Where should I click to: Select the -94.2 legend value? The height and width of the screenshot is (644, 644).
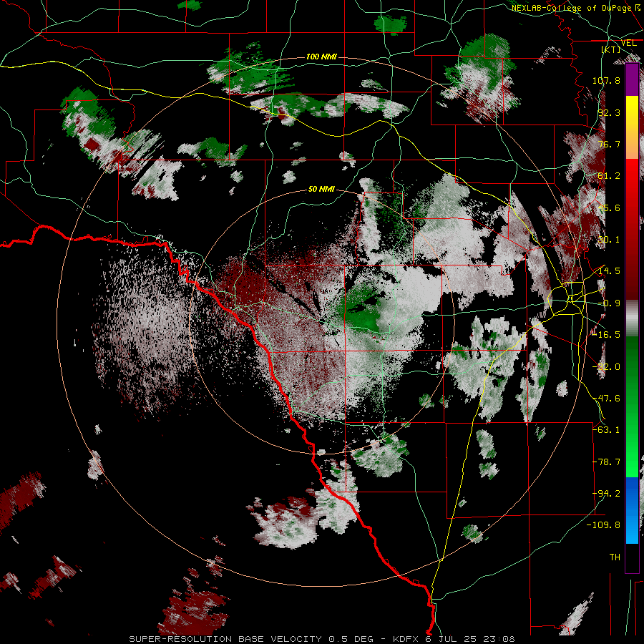click(x=606, y=494)
